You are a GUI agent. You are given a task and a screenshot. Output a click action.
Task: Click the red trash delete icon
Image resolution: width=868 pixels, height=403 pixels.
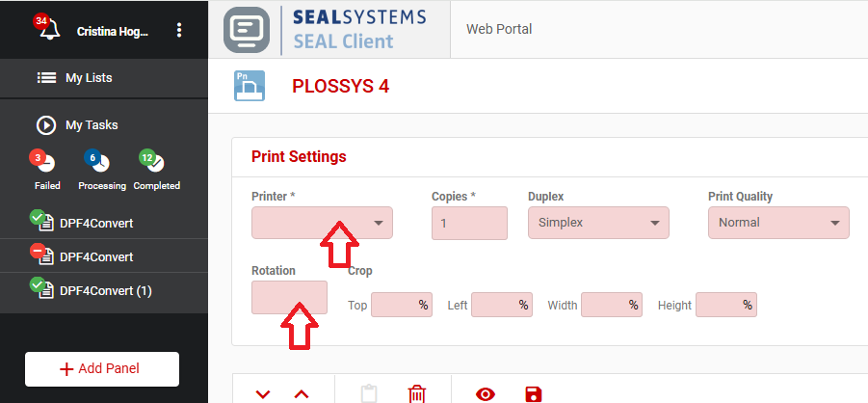[417, 393]
